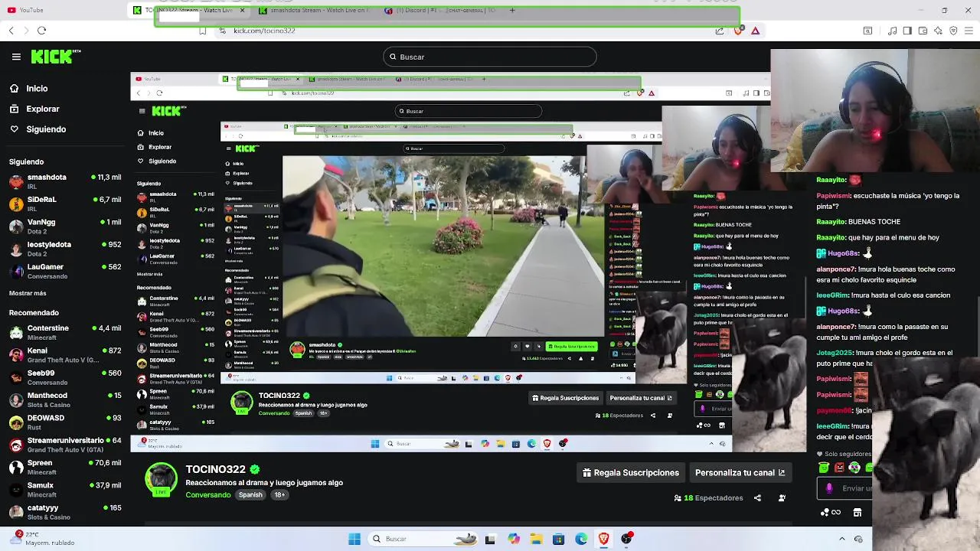Select the Spanish language tag

click(250, 495)
